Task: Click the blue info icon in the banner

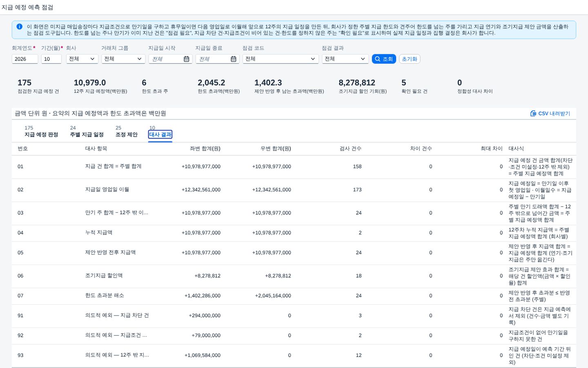Action: point(19,27)
